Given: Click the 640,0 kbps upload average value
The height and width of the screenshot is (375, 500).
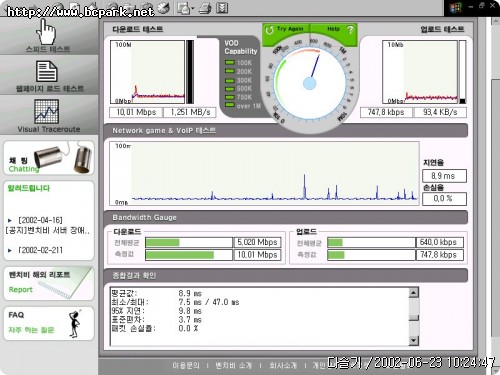Looking at the screenshot, I should tap(439, 242).
